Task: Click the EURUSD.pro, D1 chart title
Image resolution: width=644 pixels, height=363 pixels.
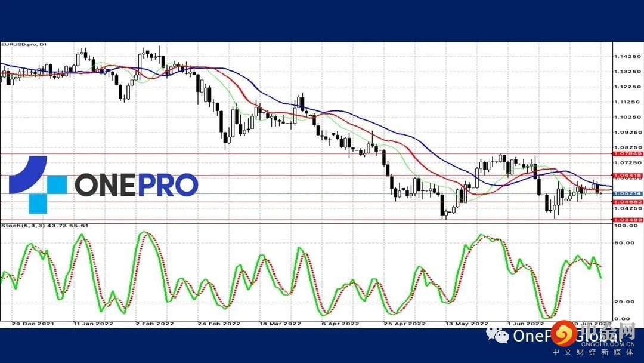Action: (24, 44)
